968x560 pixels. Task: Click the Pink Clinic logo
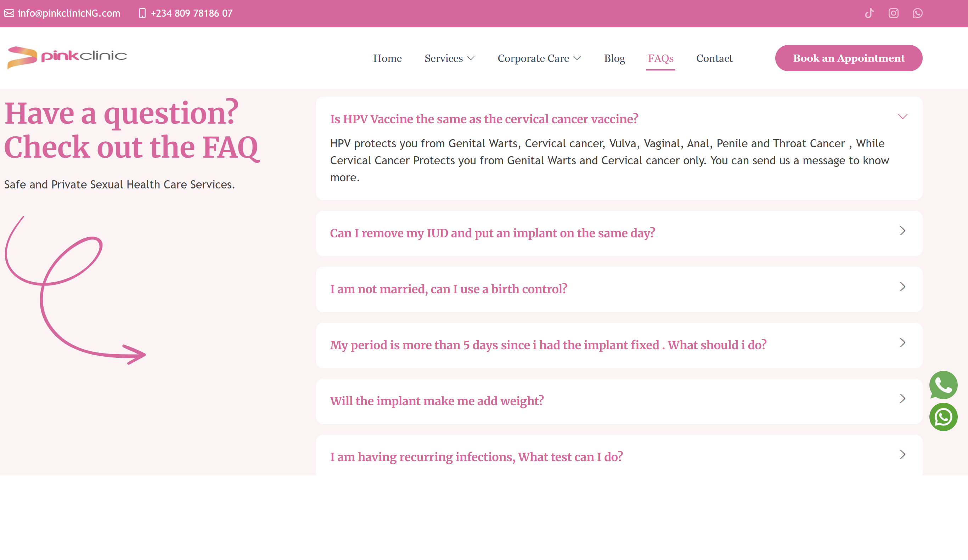click(67, 57)
